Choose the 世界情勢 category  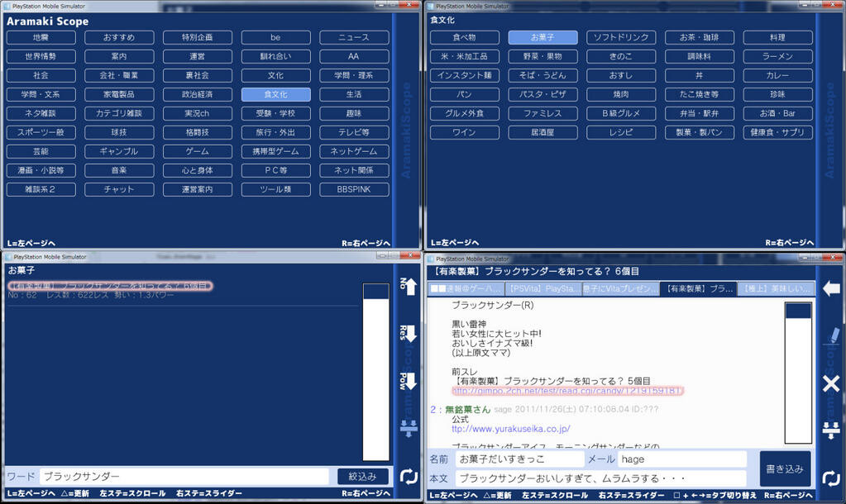41,57
